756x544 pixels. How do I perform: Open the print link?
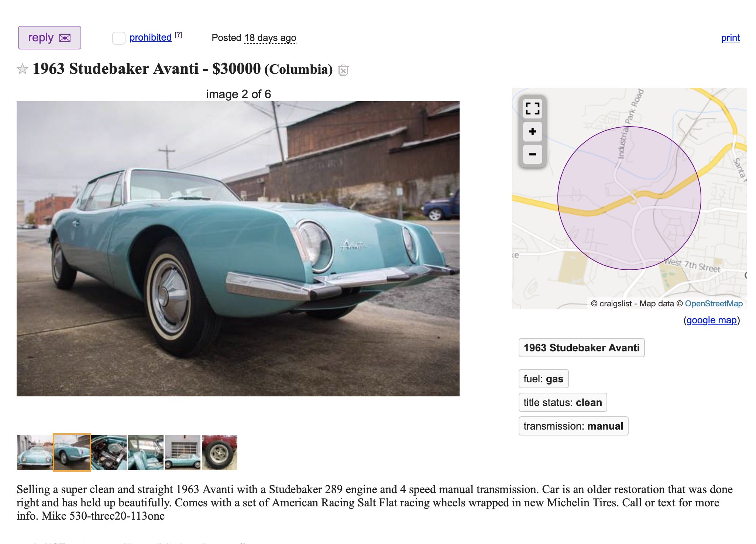[x=730, y=38]
